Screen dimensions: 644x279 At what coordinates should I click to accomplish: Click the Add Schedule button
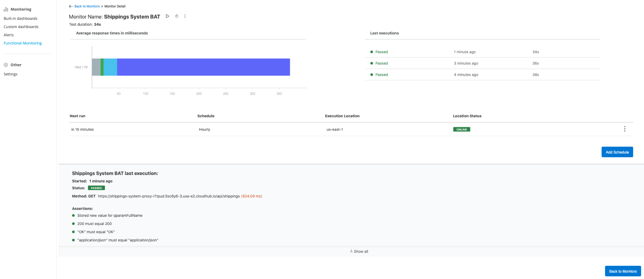pos(617,152)
